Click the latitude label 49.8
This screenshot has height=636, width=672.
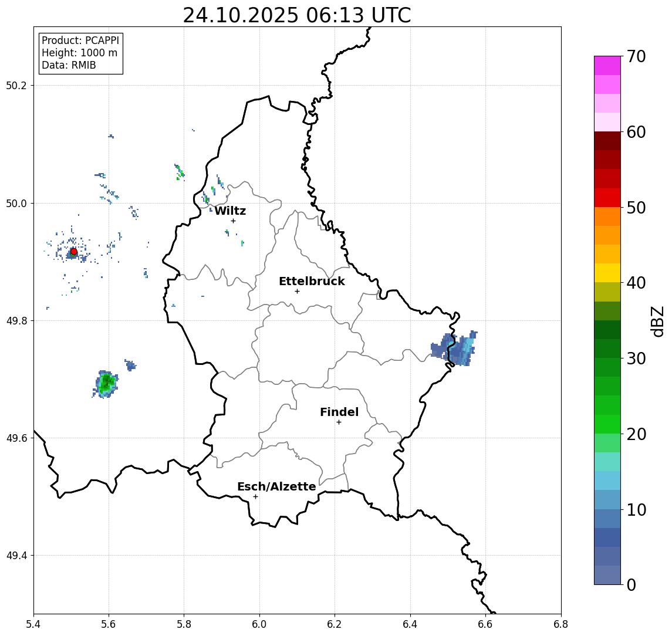point(16,320)
